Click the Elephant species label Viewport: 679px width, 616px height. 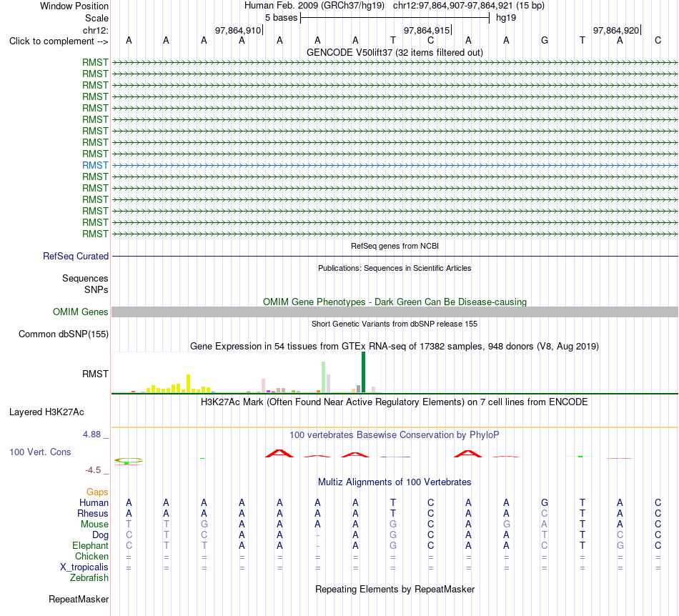91,545
